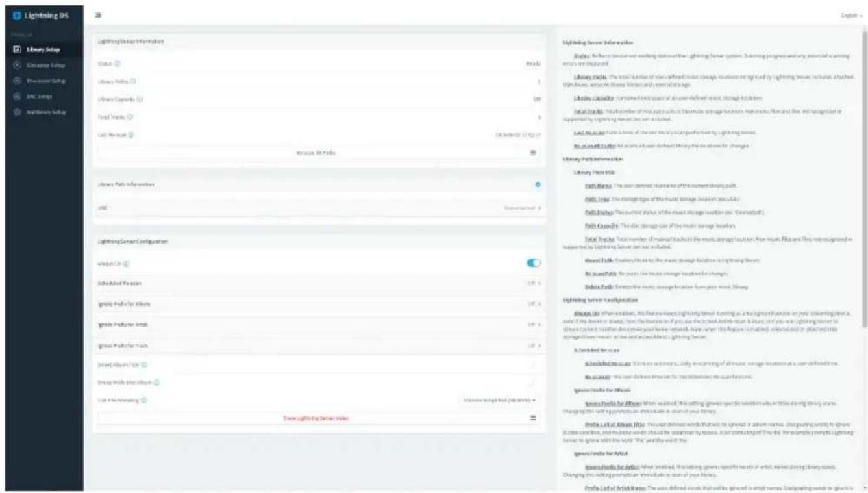
Task: Click the list icon on Erase Lightning Server Index row
Action: [533, 418]
